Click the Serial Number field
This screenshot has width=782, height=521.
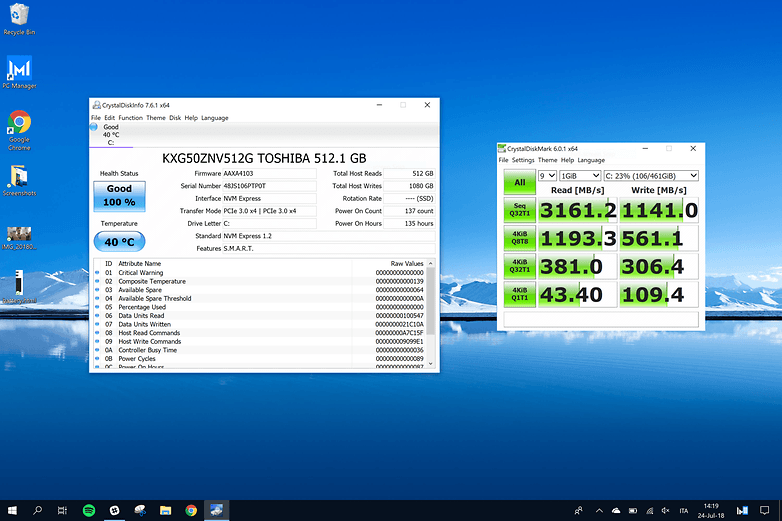coord(269,186)
